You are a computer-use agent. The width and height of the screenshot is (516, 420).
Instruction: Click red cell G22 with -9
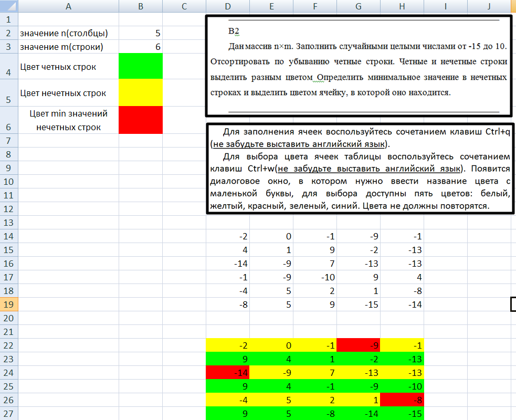pos(359,345)
